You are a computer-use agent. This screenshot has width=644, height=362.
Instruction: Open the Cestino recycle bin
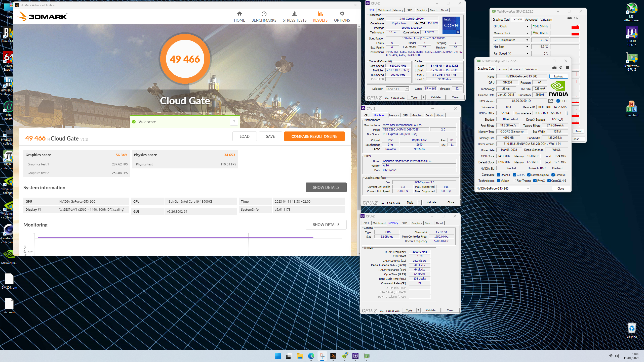point(632,330)
